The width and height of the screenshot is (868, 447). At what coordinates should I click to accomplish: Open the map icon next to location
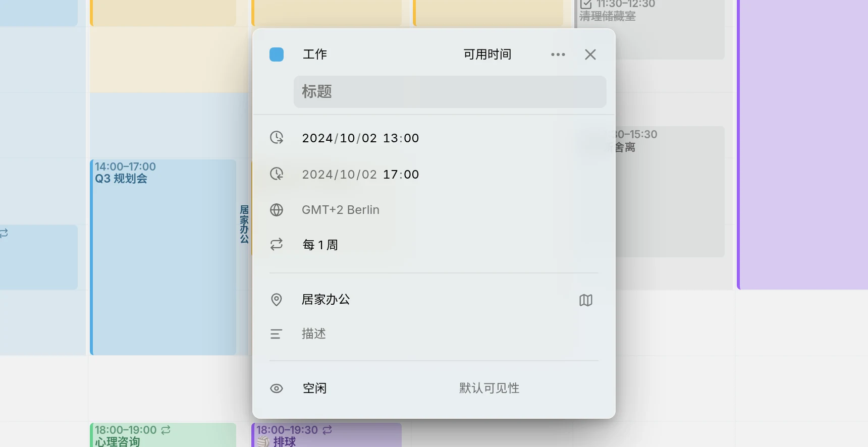tap(586, 300)
